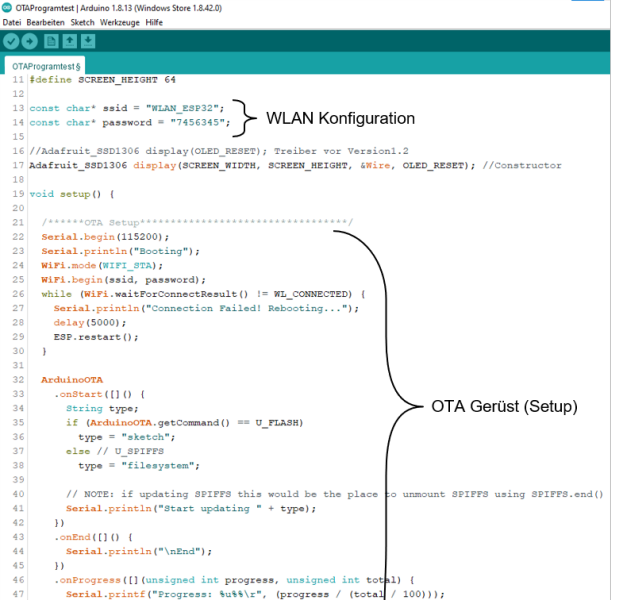Open the Hilfe menu
The height and width of the screenshot is (600, 624).
coord(155,22)
